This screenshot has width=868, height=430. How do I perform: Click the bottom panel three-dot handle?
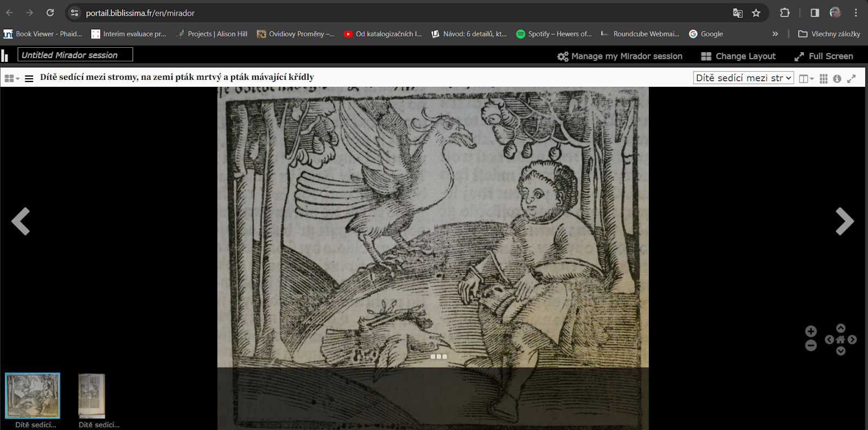(x=438, y=357)
